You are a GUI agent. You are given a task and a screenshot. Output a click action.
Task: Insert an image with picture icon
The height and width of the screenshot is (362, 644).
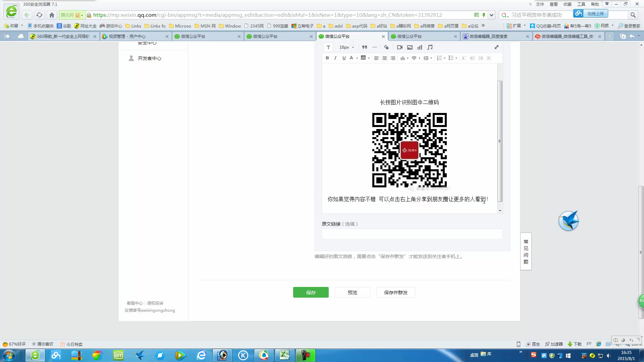[x=410, y=47]
